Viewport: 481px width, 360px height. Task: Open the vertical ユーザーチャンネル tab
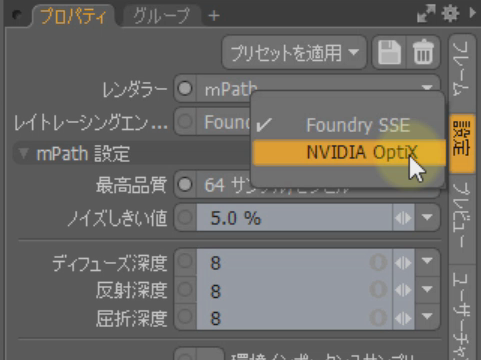[462, 313]
